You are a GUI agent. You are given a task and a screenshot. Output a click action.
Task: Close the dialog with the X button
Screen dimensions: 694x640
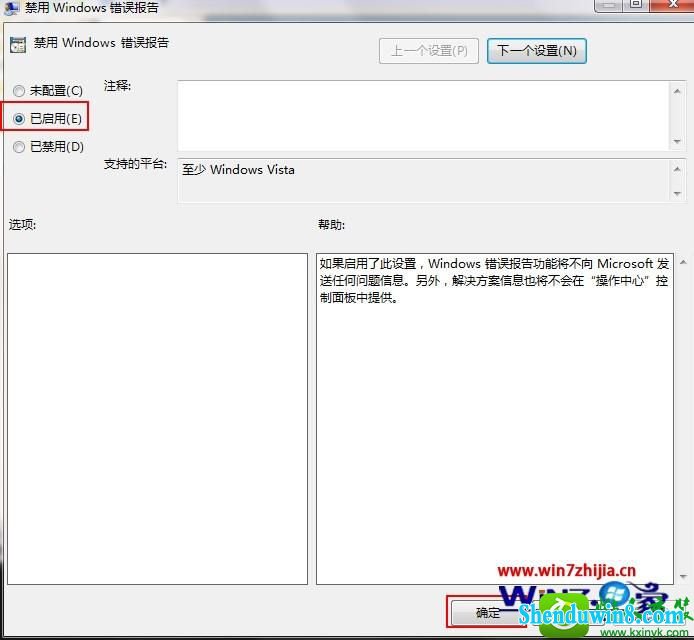coord(671,4)
